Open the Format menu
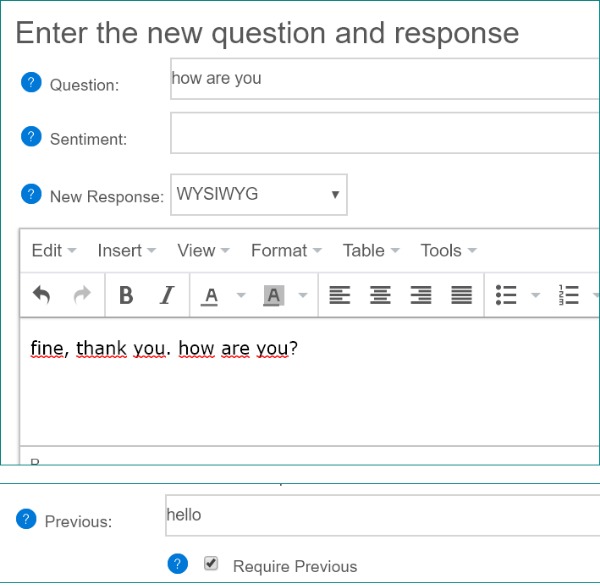This screenshot has width=600, height=586. (285, 251)
